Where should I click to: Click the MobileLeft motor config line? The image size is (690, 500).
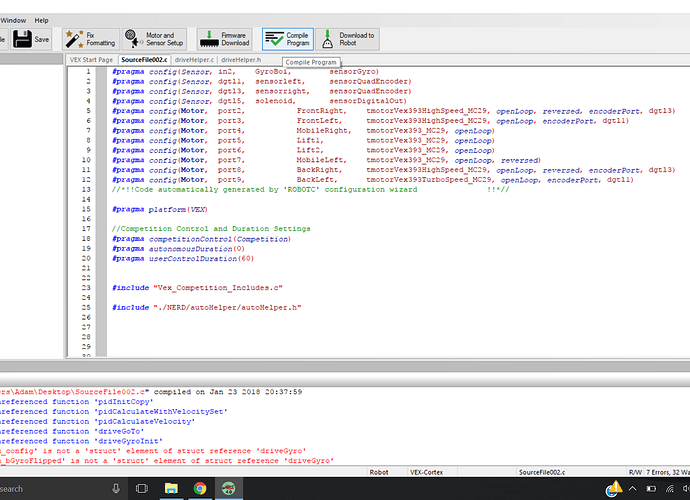click(326, 160)
